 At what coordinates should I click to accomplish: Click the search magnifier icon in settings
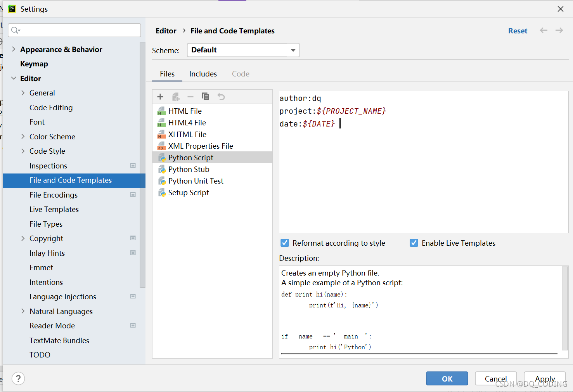tap(16, 30)
